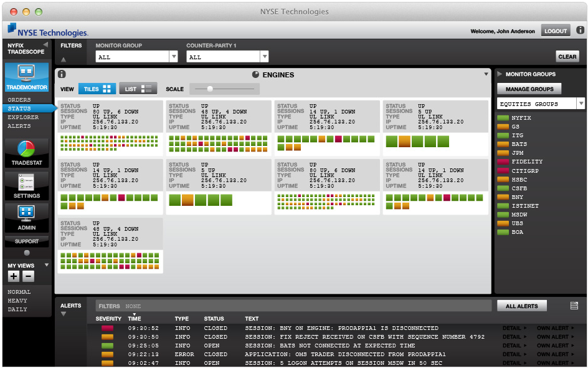
Task: Open the Settings icon in sidebar
Action: pos(27,186)
